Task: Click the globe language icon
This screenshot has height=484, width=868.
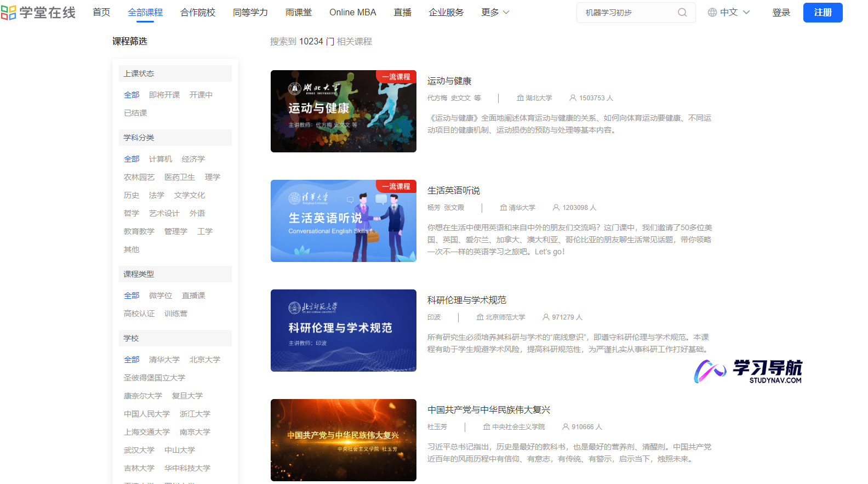Action: (x=712, y=13)
